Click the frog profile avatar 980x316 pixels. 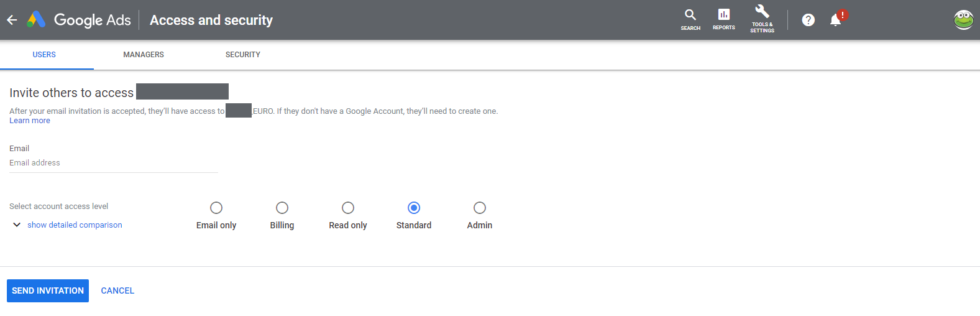[963, 20]
